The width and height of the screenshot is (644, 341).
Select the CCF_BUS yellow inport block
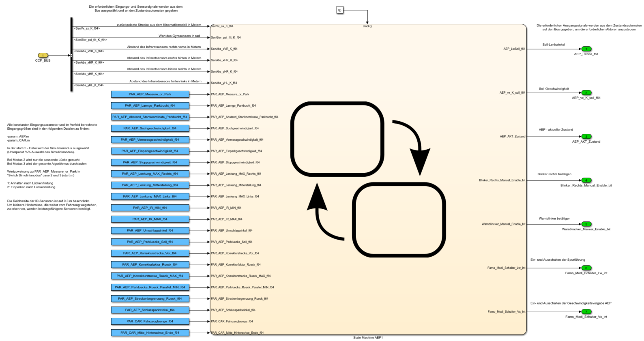coord(43,56)
